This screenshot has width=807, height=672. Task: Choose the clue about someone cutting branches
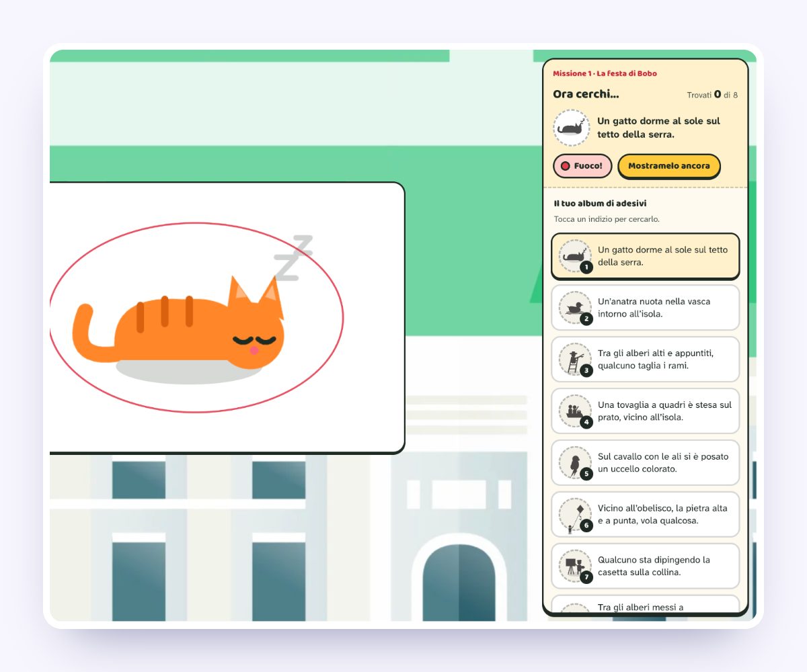point(646,360)
